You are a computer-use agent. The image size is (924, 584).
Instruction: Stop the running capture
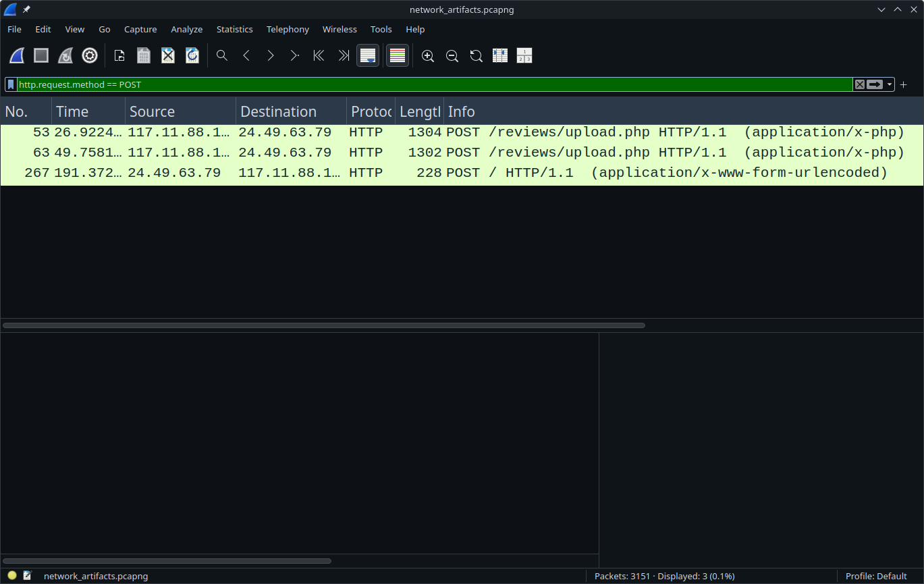[41, 56]
